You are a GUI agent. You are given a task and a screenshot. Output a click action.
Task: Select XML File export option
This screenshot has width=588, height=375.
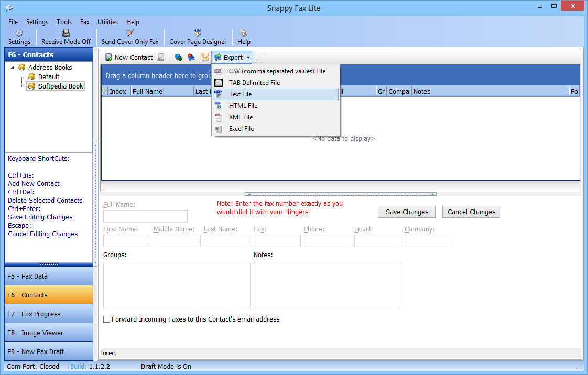pos(276,117)
